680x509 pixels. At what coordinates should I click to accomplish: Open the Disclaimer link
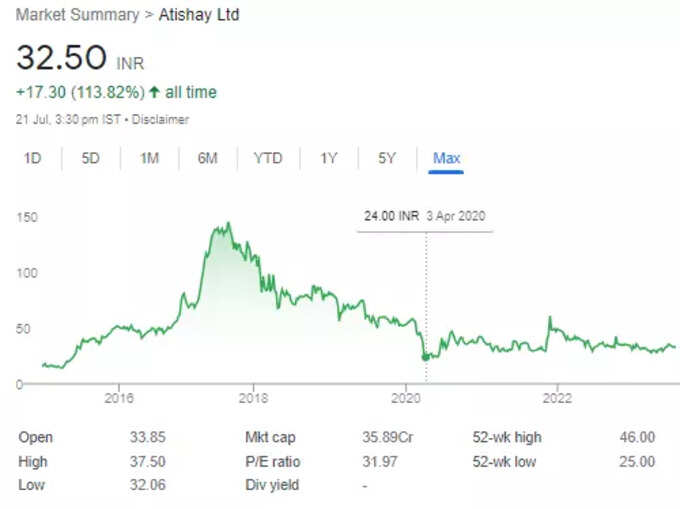(x=160, y=119)
